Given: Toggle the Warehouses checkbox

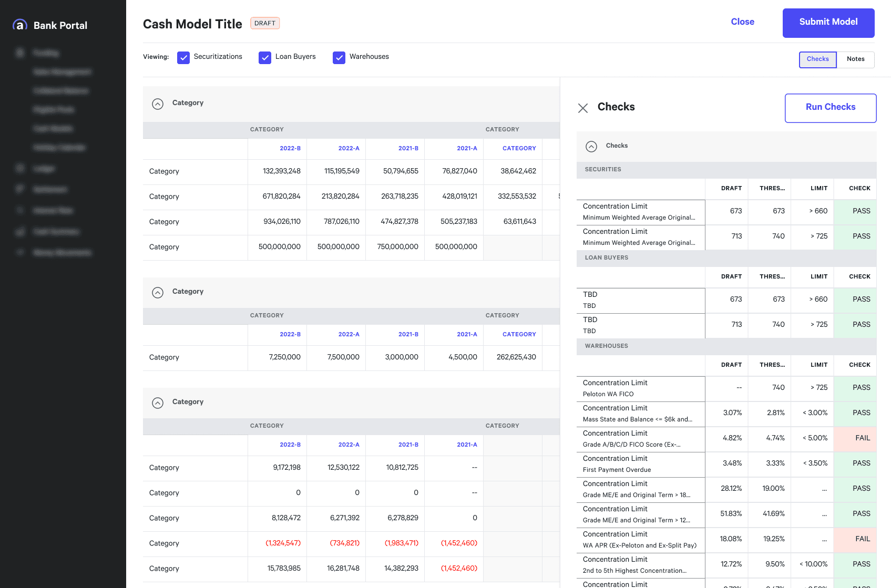Looking at the screenshot, I should tap(339, 58).
